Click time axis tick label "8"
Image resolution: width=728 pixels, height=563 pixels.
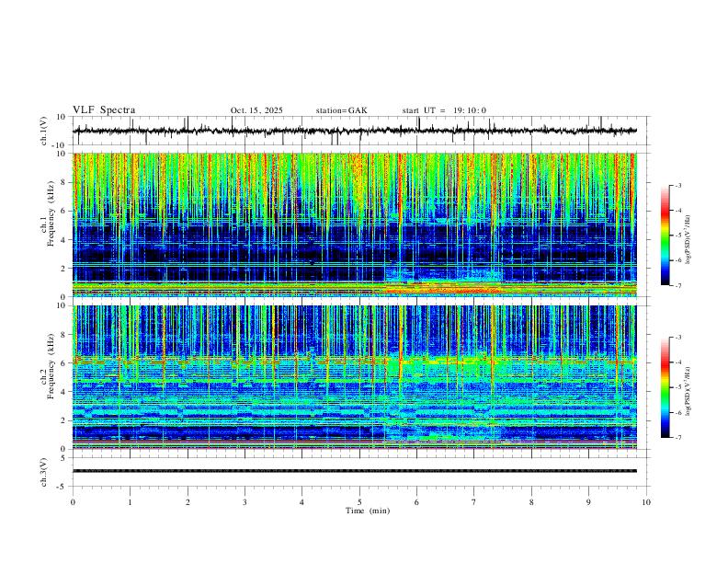coord(531,502)
